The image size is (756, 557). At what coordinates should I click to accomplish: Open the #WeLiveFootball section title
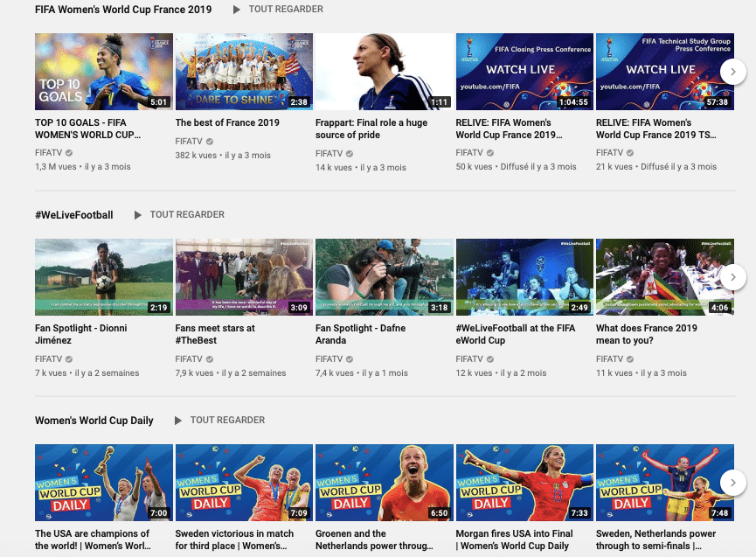(x=73, y=215)
